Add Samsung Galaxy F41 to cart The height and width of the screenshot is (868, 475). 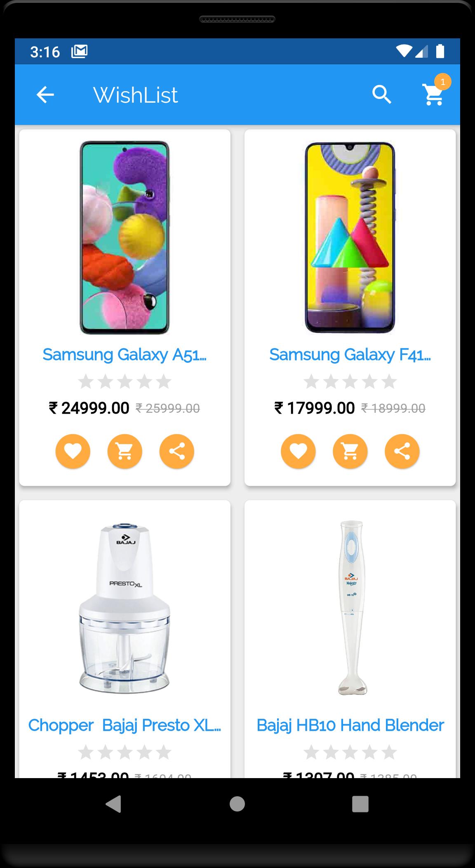(350, 451)
